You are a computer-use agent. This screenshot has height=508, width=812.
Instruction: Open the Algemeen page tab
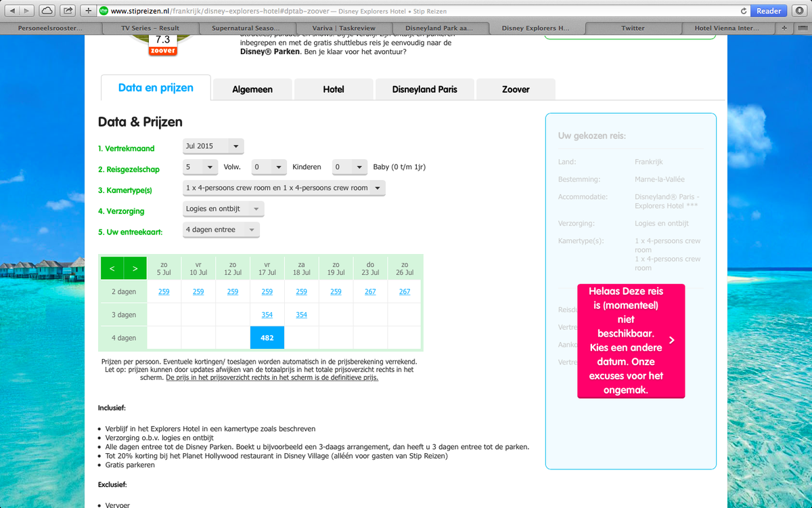[252, 89]
